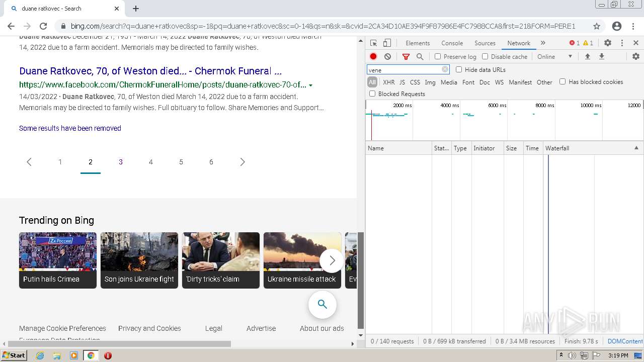Open the Chrome menu
Image resolution: width=644 pixels, height=362 pixels.
[633, 26]
